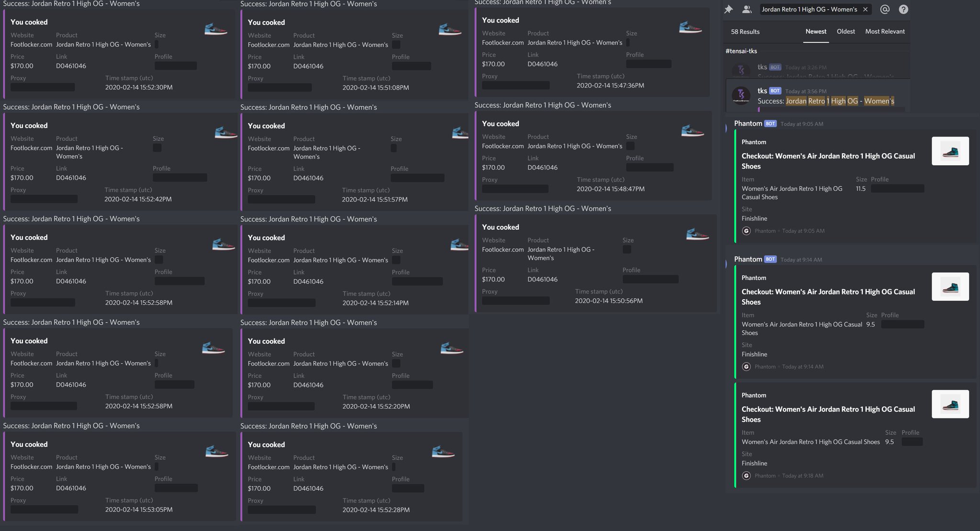980x531 pixels.
Task: Select timestamp "2020-02-14 15:47:36PM"
Action: click(x=610, y=85)
